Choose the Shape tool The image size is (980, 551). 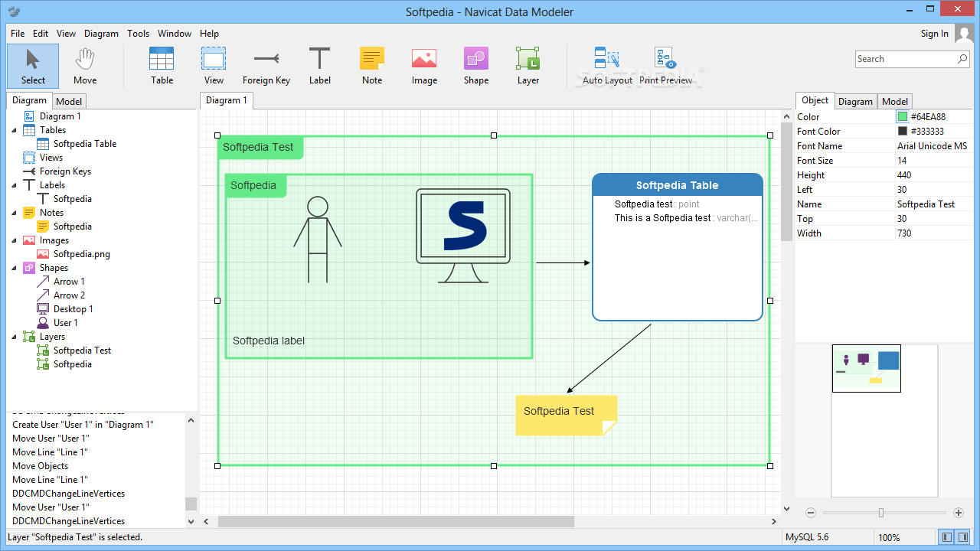point(476,66)
